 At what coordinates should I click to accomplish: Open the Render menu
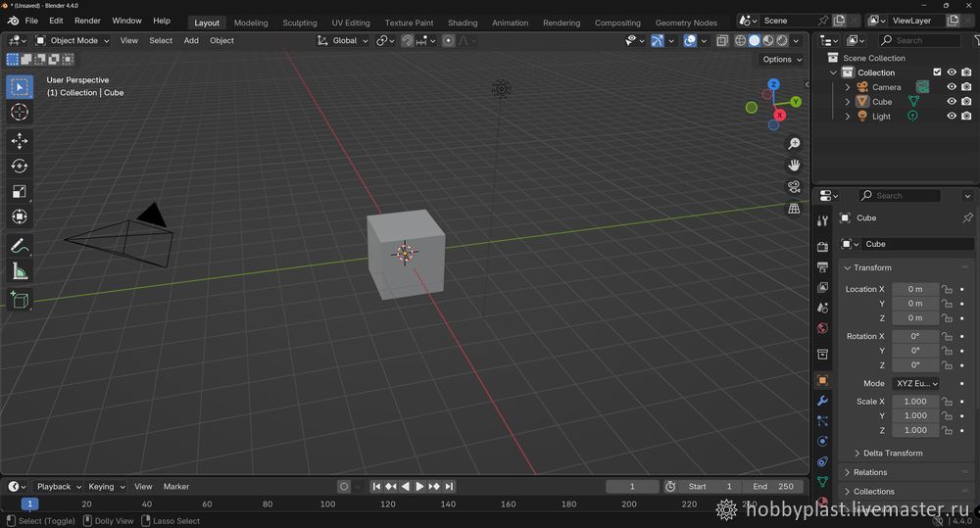(x=87, y=21)
